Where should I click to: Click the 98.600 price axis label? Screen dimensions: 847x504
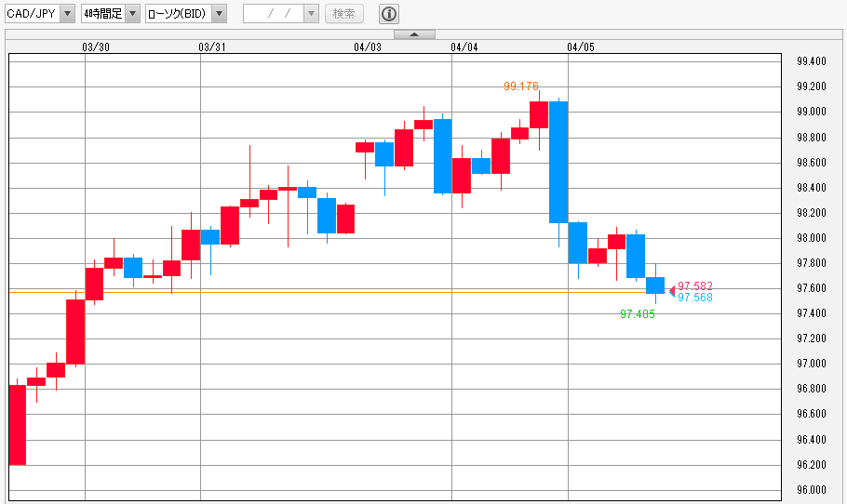tap(812, 162)
